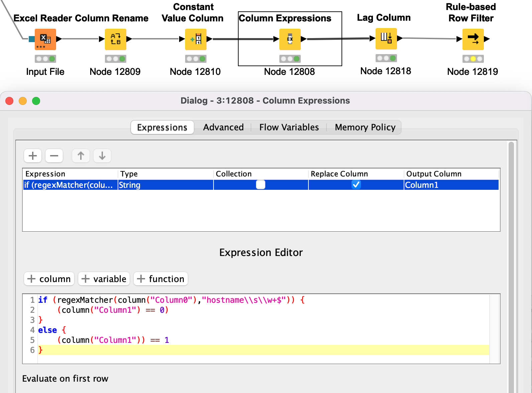Select the Column Rename node icon

point(115,39)
